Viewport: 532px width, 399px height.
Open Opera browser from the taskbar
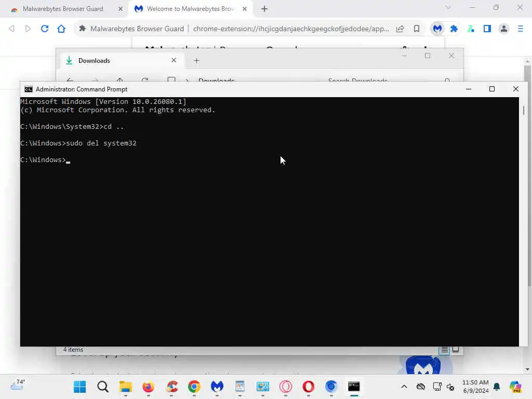point(309,387)
